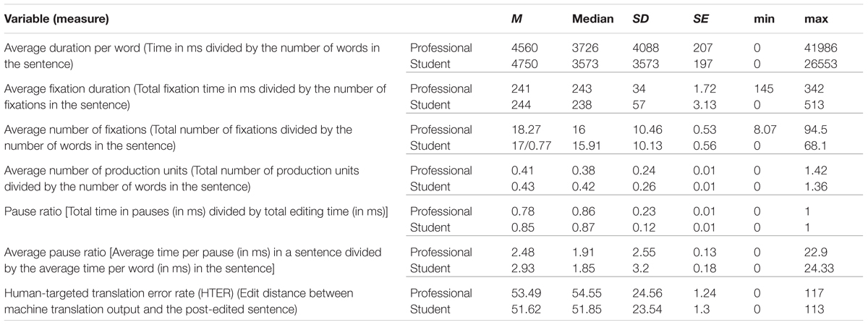Viewport: 868px width, 325px height.
Task: Click the 'Average pause ratio' row description
Action: [195, 260]
